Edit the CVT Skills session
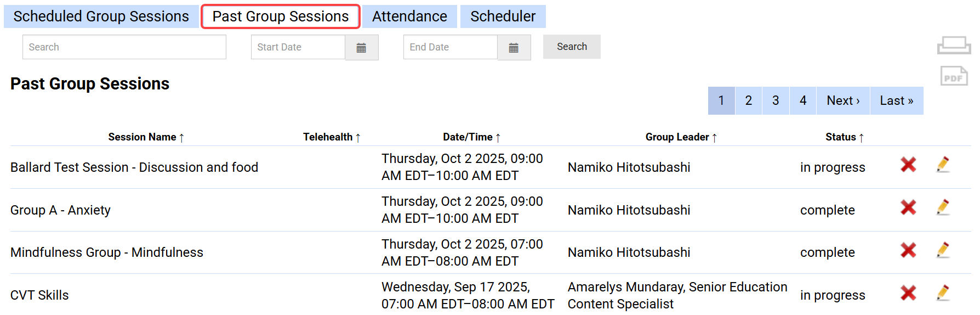Screen dimensions: 980x315 (943, 293)
